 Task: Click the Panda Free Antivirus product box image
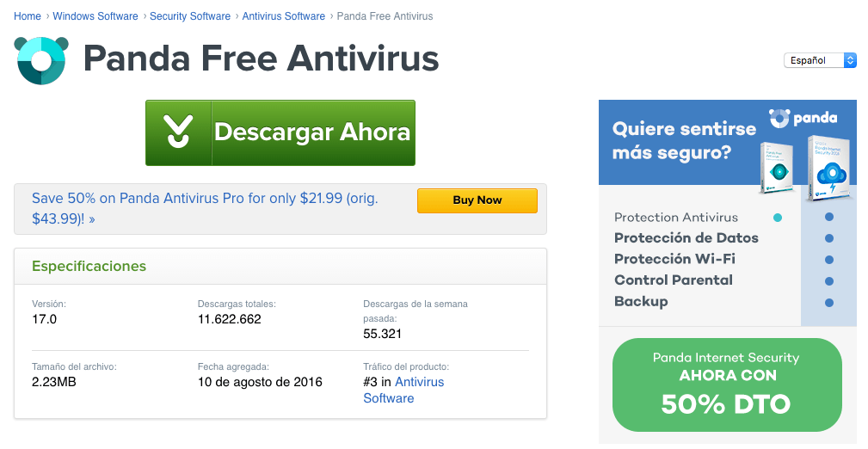778,168
